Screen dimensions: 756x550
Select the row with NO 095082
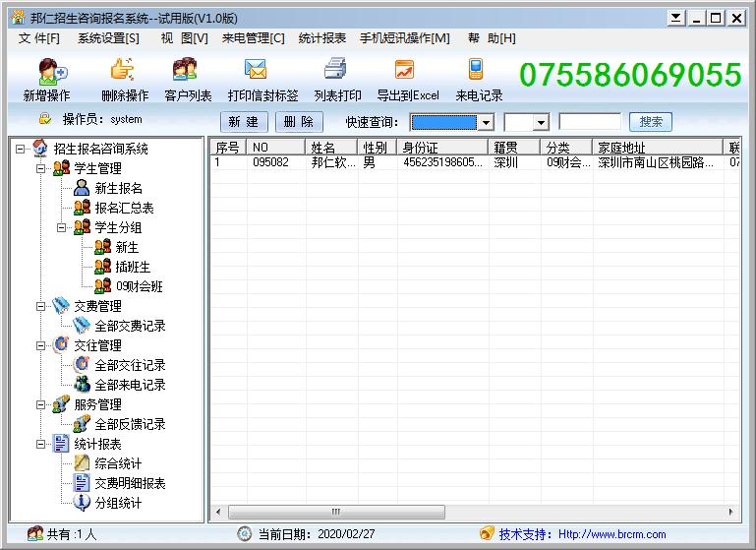[475, 162]
